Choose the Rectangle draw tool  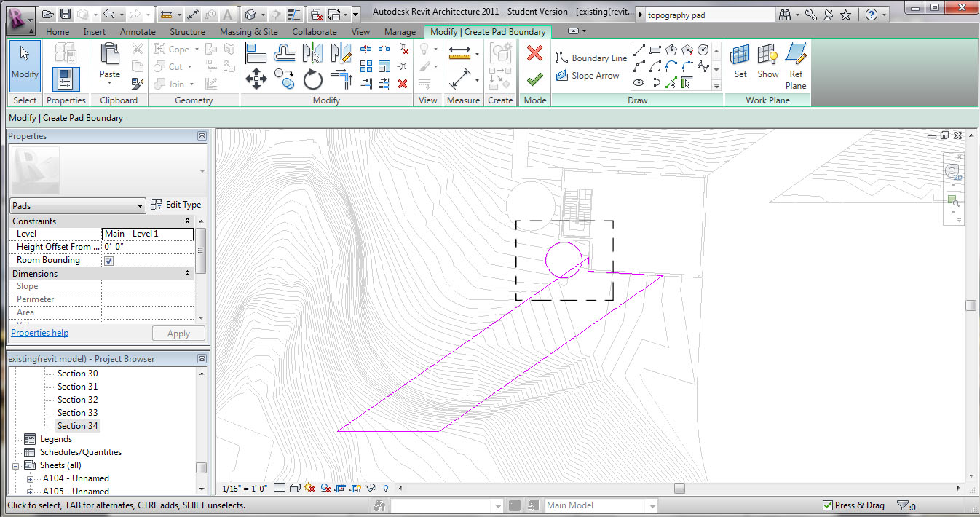pyautogui.click(x=655, y=50)
